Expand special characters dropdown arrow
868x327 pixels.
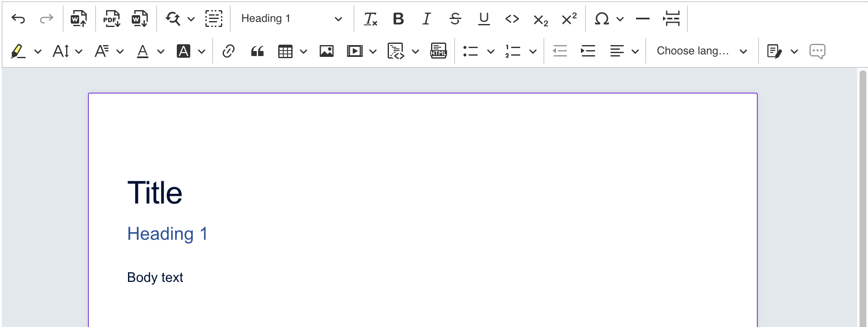coord(620,19)
